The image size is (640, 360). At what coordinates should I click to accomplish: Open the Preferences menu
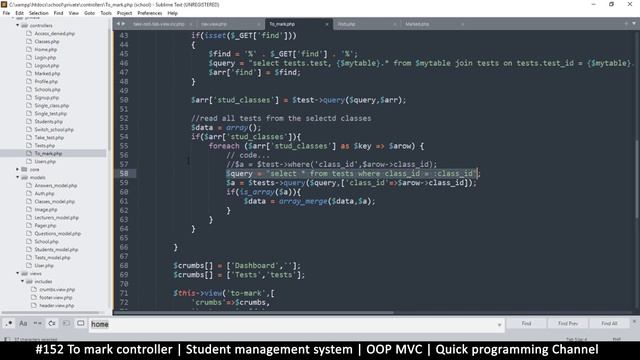pyautogui.click(x=149, y=13)
